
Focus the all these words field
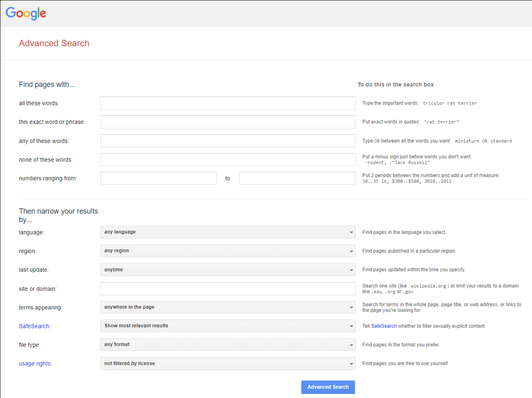pos(227,103)
